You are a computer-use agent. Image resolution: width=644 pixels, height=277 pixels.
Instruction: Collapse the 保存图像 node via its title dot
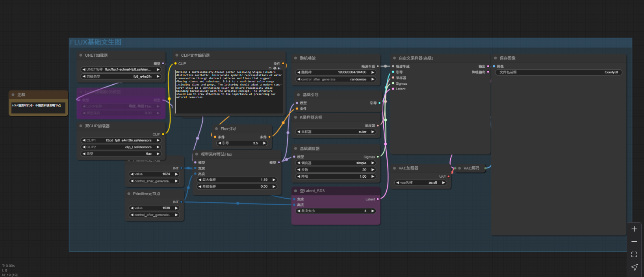496,58
